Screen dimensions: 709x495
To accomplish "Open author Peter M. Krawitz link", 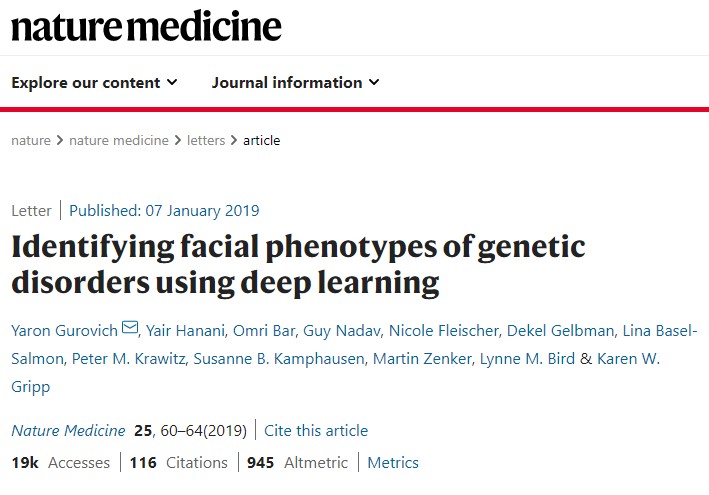I will (x=128, y=359).
